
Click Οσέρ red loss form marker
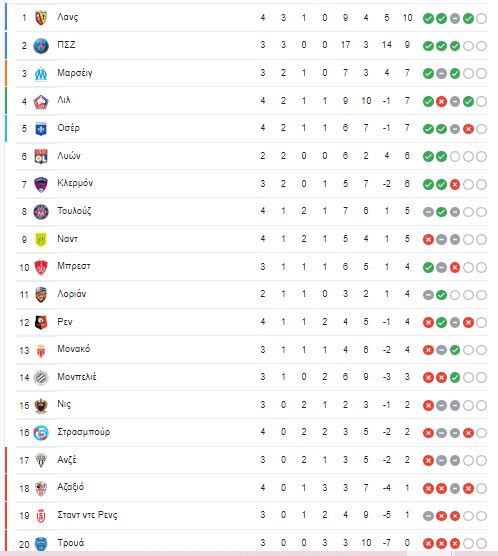click(468, 129)
